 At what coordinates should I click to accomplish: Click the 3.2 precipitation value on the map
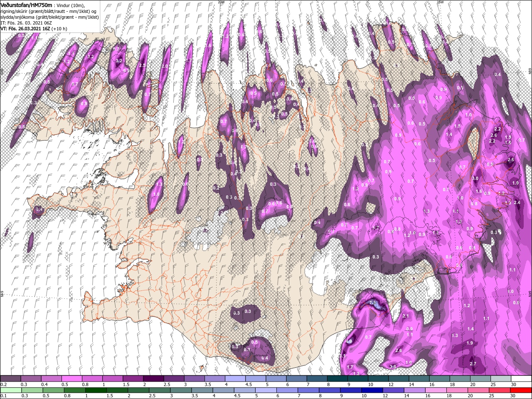(x=118, y=61)
